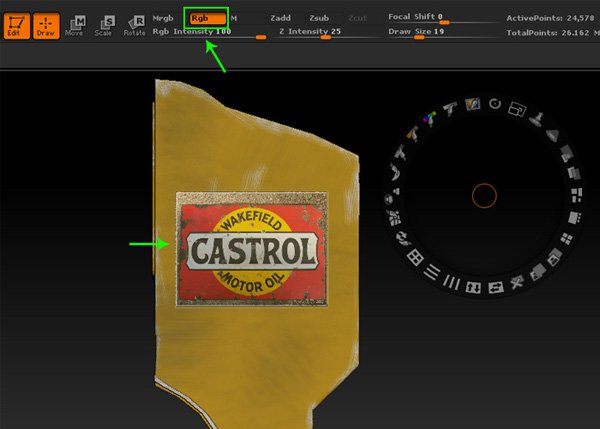This screenshot has height=429, width=600.
Task: Click the Spotlight Grid icon
Action: point(414,257)
